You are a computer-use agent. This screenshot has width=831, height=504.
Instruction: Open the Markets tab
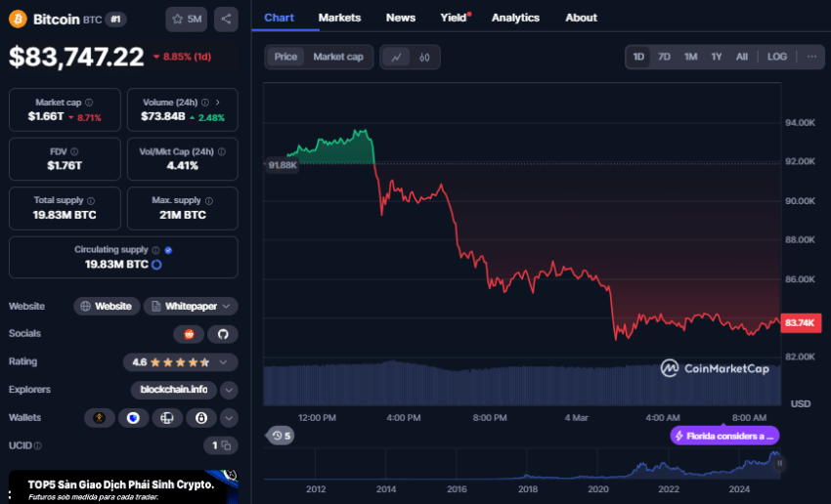(339, 18)
